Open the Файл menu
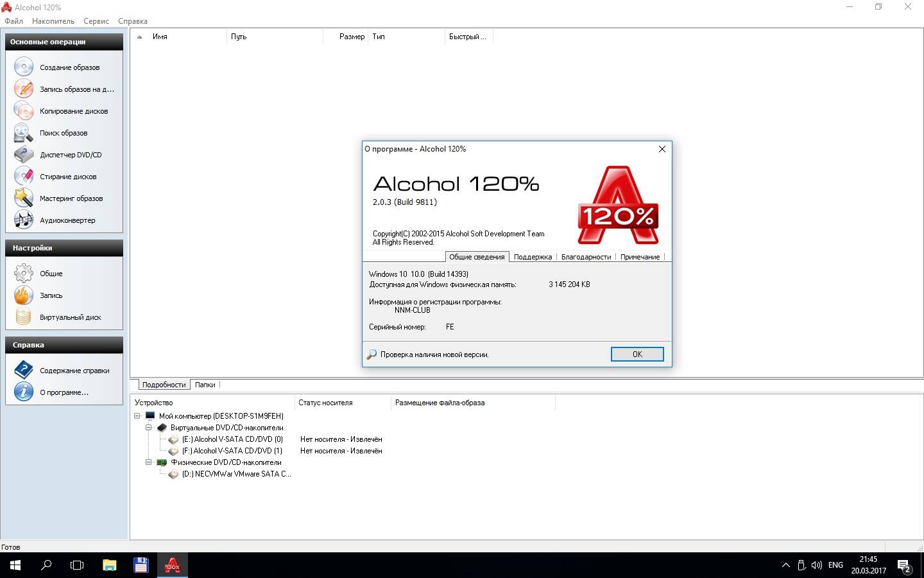This screenshot has width=924, height=578. coord(13,21)
